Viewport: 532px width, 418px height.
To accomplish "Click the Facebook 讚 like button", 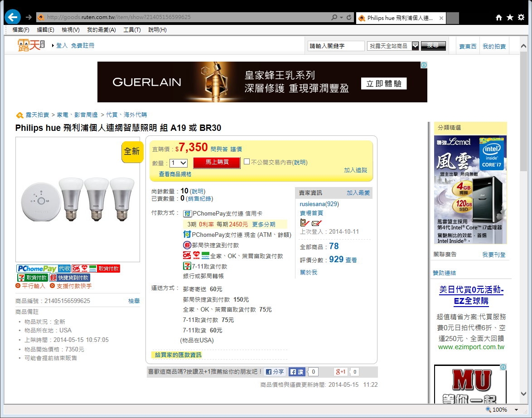I will point(297,372).
